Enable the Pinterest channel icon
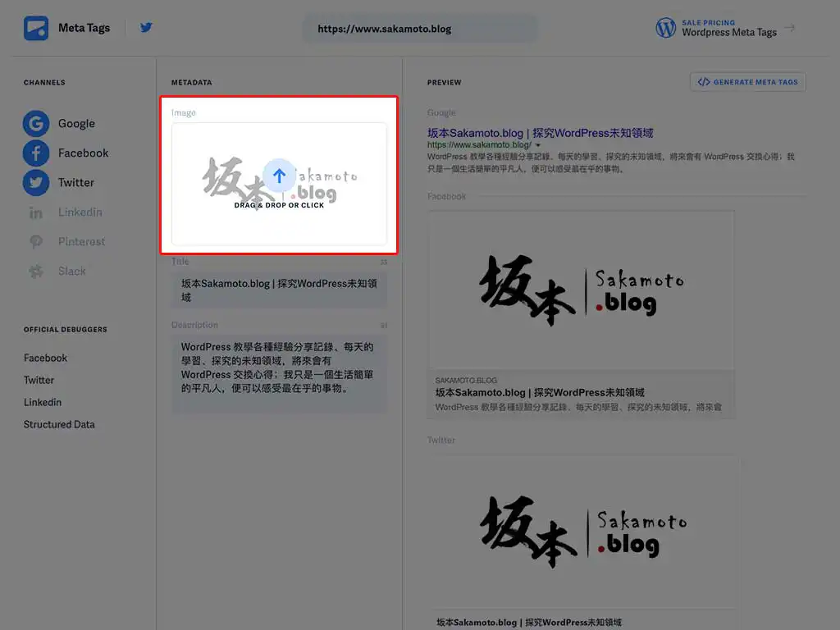Image resolution: width=840 pixels, height=630 pixels. coord(35,242)
